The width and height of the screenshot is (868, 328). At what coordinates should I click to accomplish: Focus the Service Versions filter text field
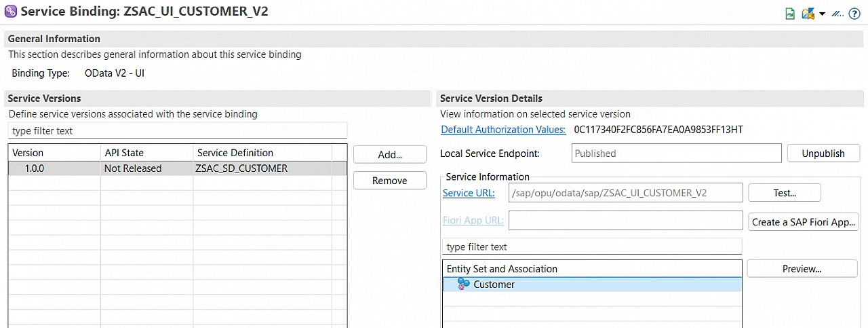coord(178,130)
